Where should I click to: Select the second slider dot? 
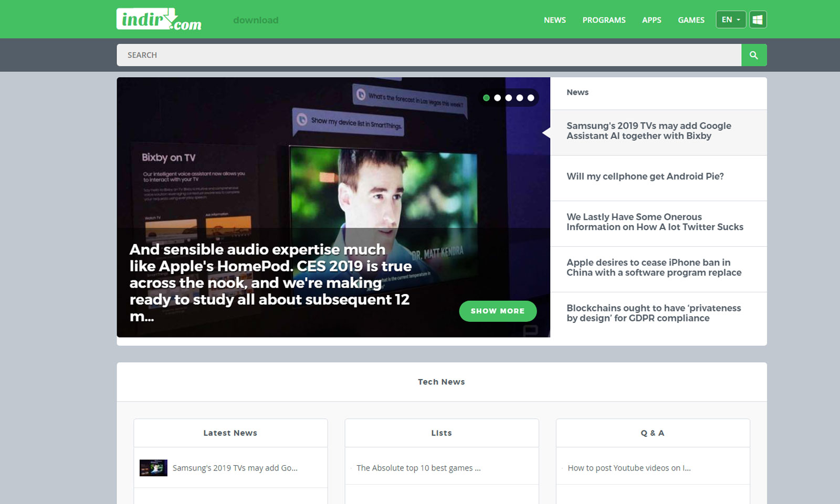point(497,98)
